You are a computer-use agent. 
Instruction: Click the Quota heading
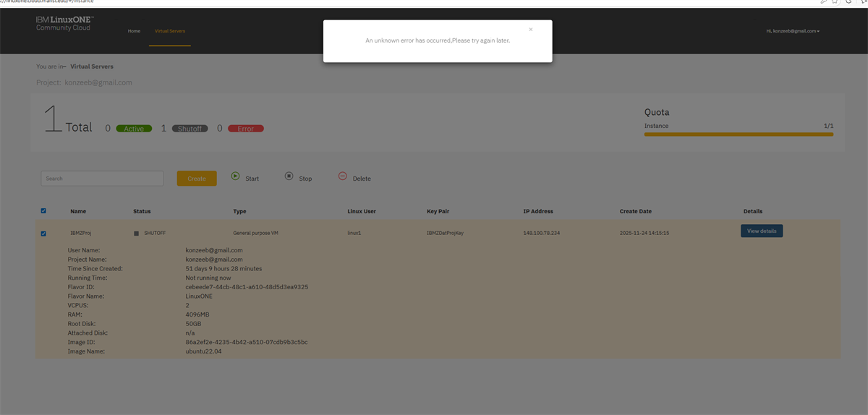click(657, 113)
